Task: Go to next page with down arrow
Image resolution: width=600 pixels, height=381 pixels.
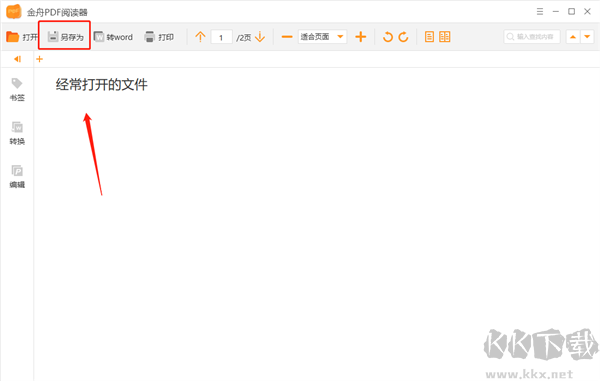Action: point(260,37)
